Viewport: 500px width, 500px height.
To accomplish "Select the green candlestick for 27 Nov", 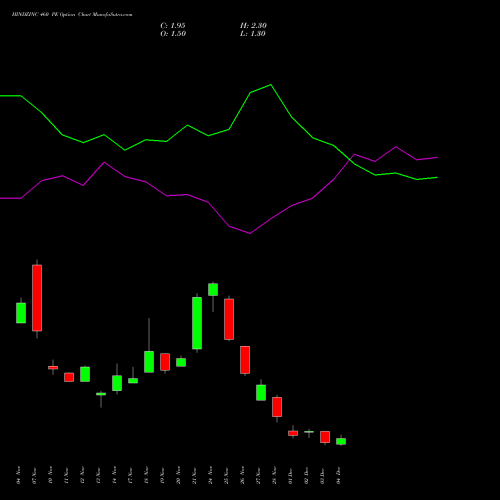I will (x=261, y=393).
